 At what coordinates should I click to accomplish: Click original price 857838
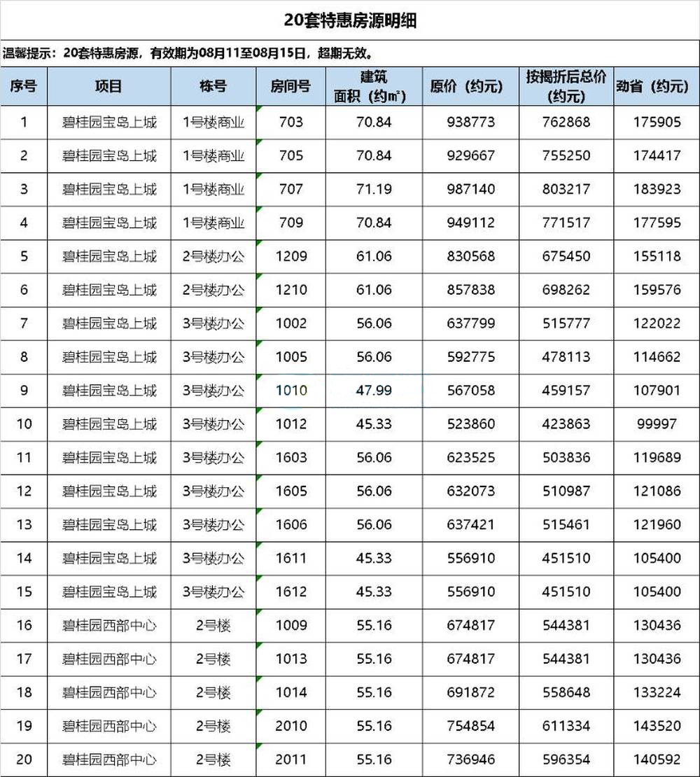[x=470, y=290]
